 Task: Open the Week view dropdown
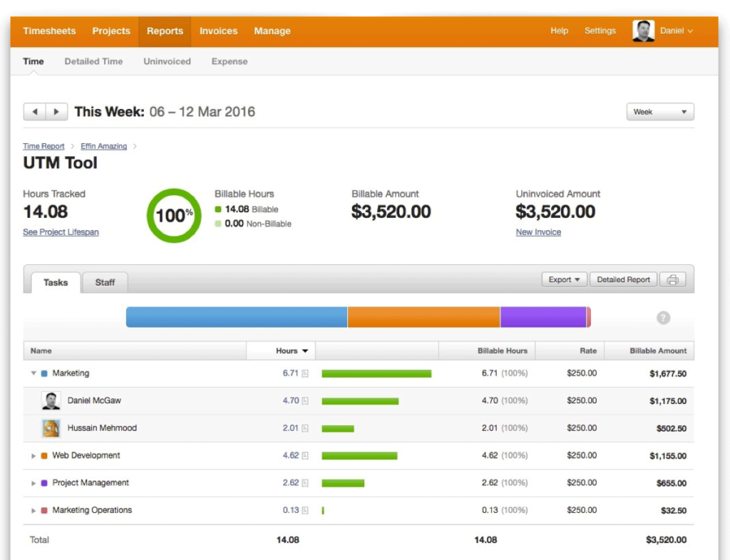(659, 112)
